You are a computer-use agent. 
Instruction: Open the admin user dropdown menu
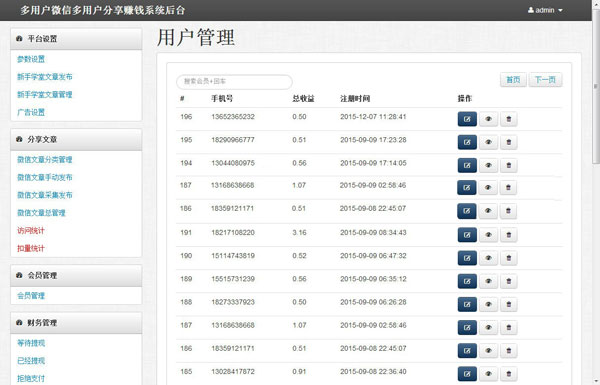[x=545, y=10]
